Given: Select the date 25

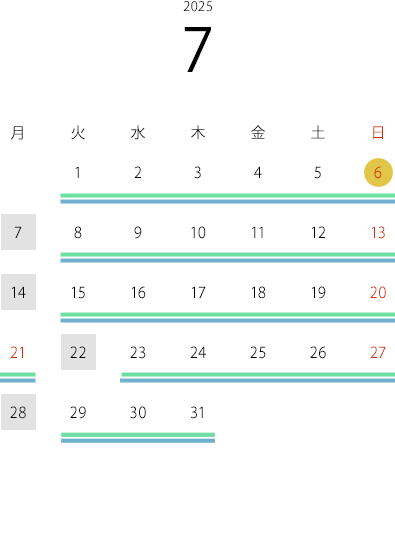Looking at the screenshot, I should [258, 352].
